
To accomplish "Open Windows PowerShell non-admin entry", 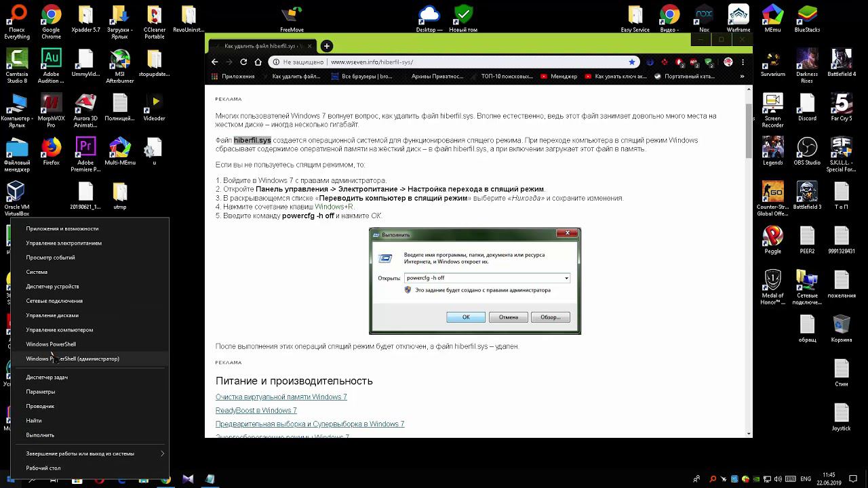I will [x=90, y=344].
